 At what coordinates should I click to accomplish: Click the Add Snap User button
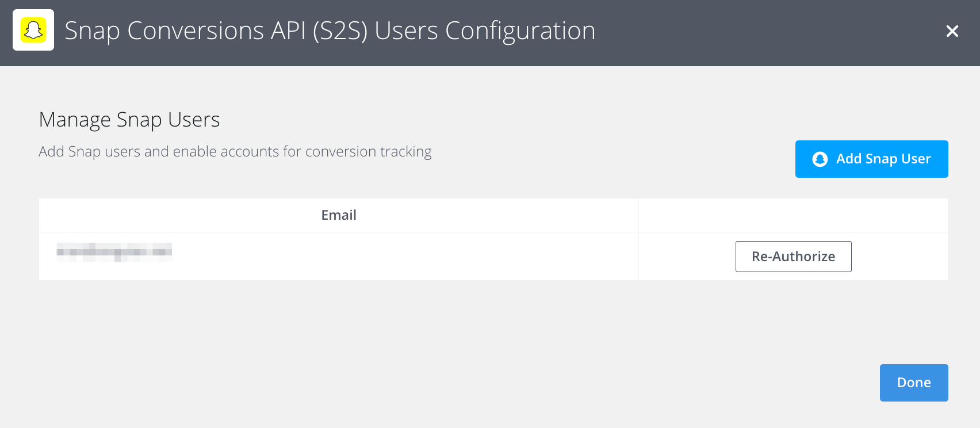point(871,159)
